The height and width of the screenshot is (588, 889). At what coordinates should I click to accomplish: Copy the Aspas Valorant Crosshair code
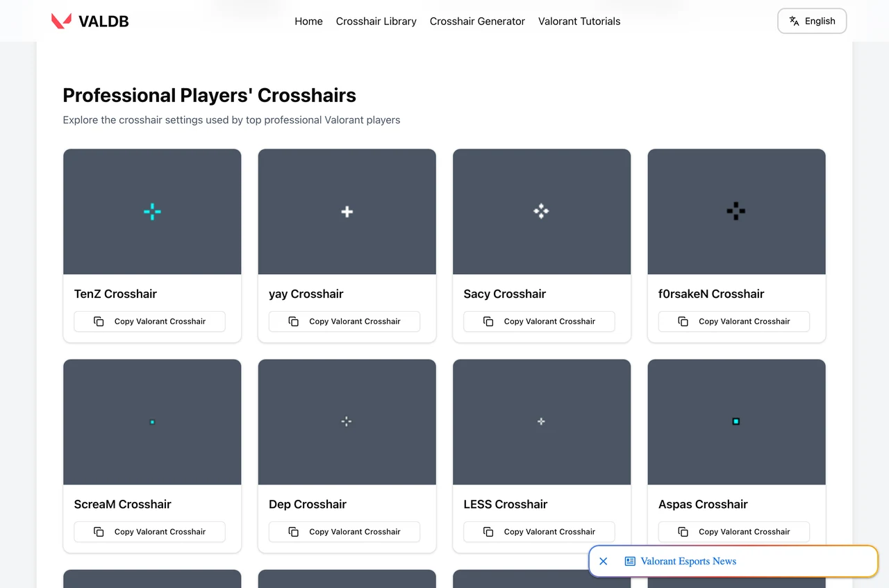click(734, 532)
